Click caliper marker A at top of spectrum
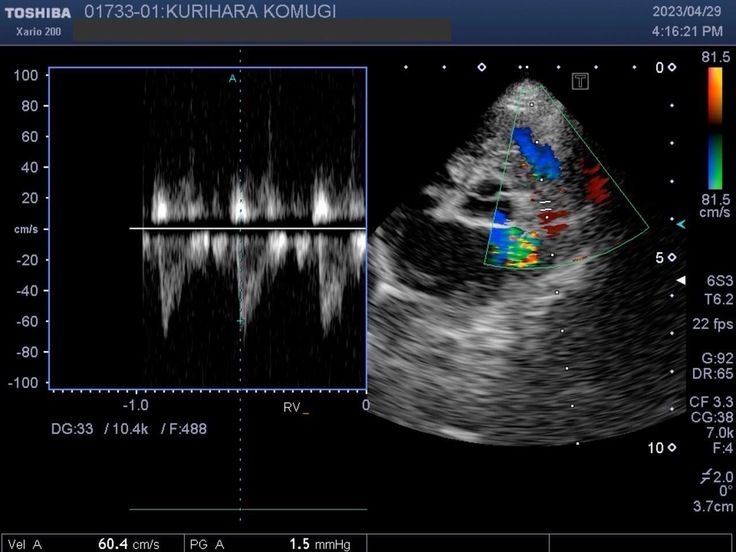The width and height of the screenshot is (736, 552). tap(232, 78)
